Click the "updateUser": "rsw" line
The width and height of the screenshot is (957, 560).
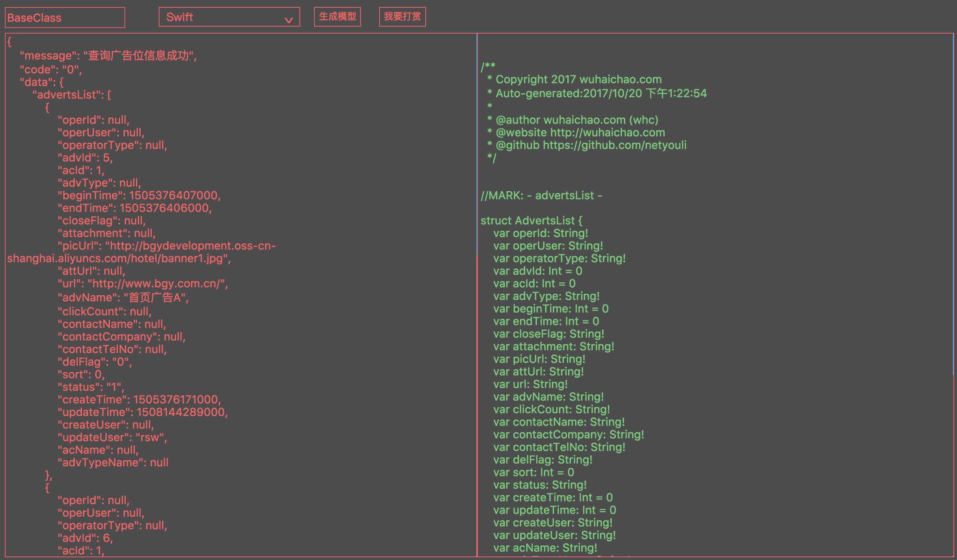click(x=112, y=437)
